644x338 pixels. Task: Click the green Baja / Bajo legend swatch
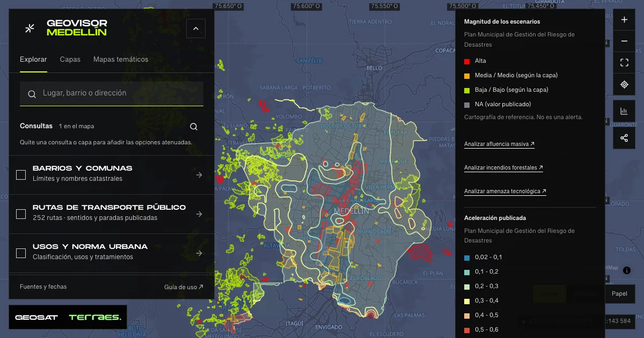pos(467,90)
